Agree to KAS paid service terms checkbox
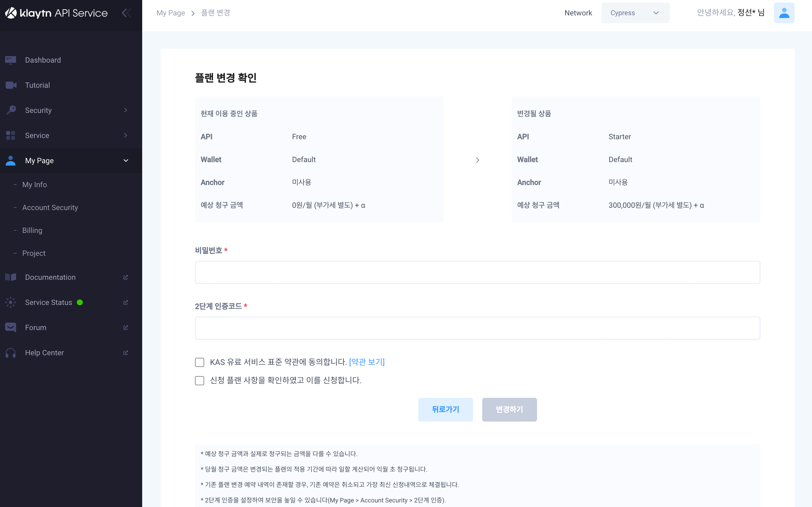This screenshot has height=507, width=812. 200,362
